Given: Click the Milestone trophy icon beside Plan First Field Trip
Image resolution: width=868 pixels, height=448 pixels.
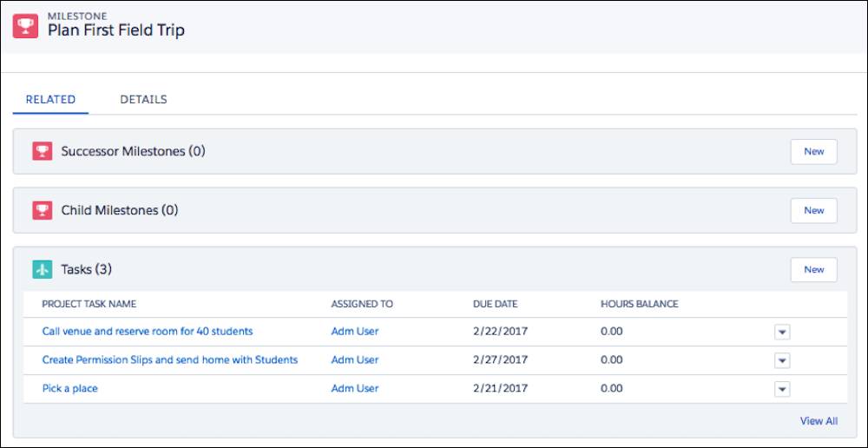Looking at the screenshot, I should pos(25,26).
